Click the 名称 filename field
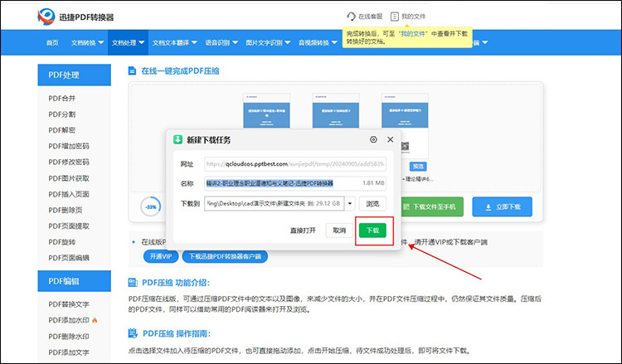Screen dimensions: 622x364 295,183
